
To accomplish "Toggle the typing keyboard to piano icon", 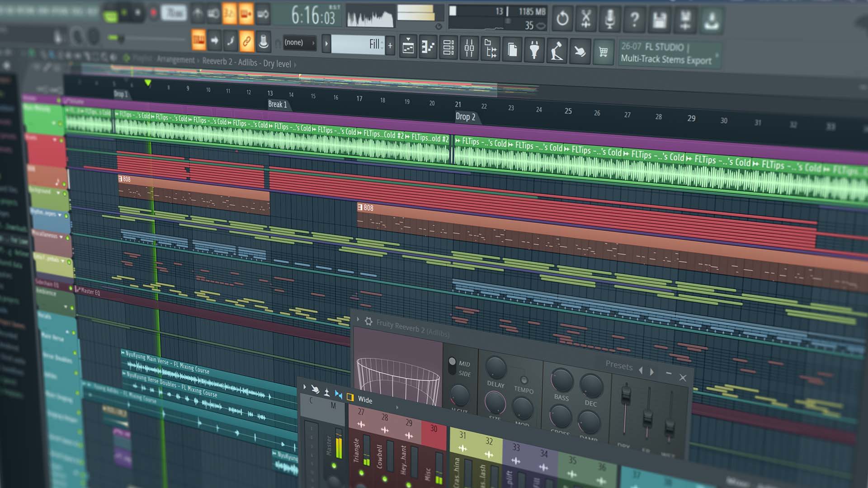I will pyautogui.click(x=198, y=40).
